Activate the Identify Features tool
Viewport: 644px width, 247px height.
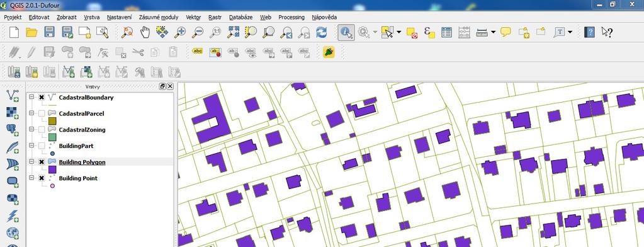click(x=346, y=32)
